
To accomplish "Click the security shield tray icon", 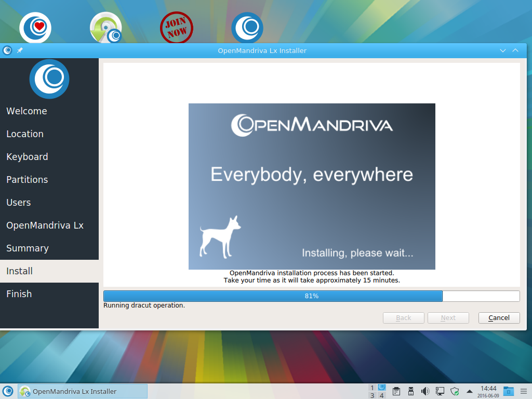I will (455, 391).
